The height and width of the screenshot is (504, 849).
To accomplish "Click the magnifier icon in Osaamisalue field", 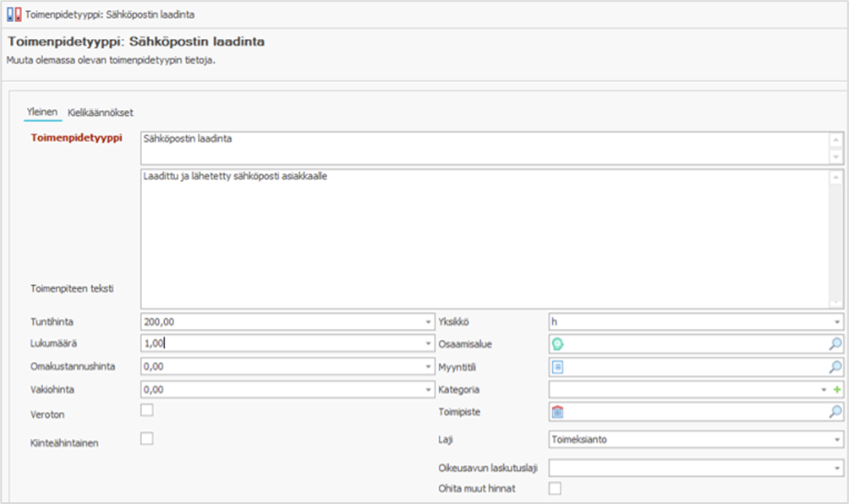I will 835,344.
